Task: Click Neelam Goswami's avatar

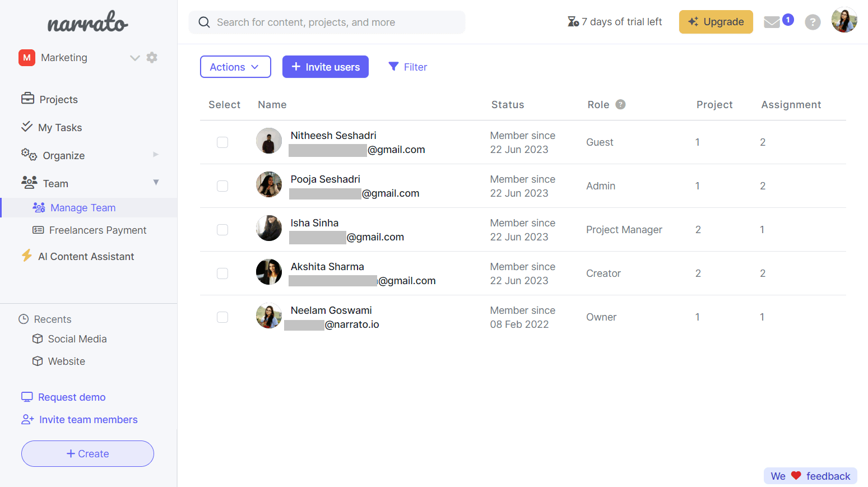Action: (x=269, y=316)
